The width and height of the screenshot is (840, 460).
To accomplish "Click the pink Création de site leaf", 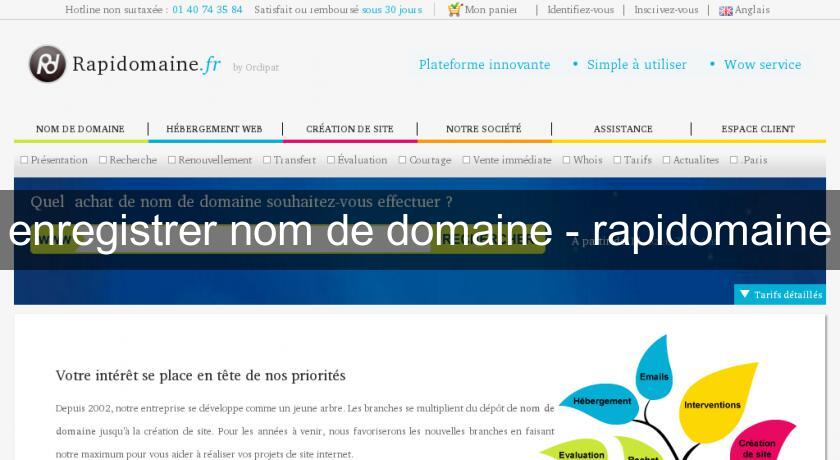I will coord(757,441).
